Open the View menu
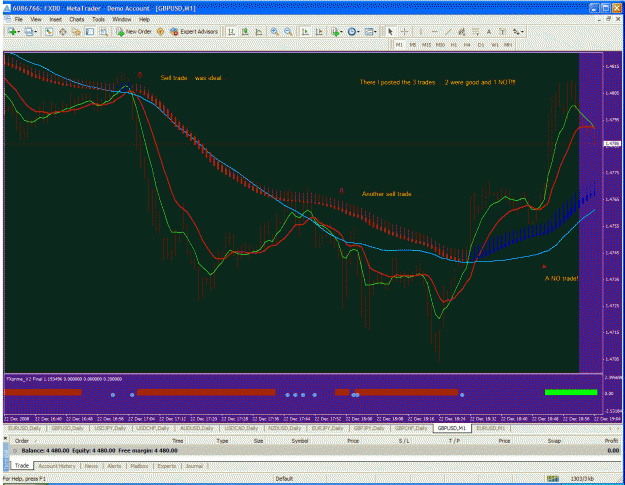 click(36, 19)
